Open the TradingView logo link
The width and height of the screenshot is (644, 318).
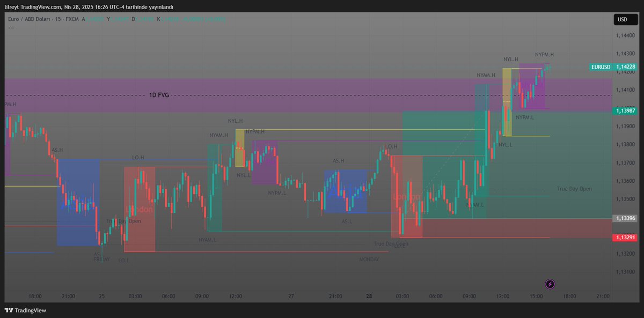[x=25, y=310]
